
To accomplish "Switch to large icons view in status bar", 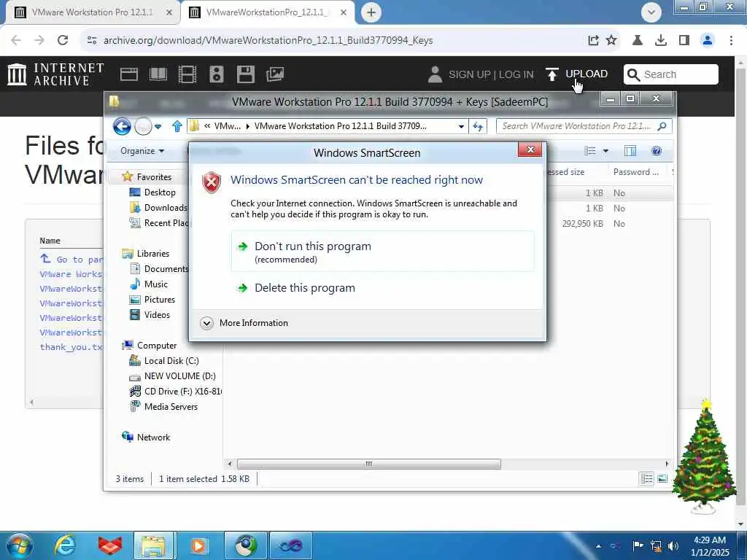I will point(662,478).
